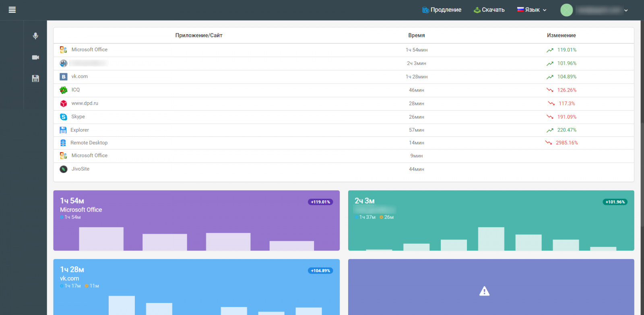Click the Skype icon in the table
644x315 pixels.
pyautogui.click(x=63, y=117)
